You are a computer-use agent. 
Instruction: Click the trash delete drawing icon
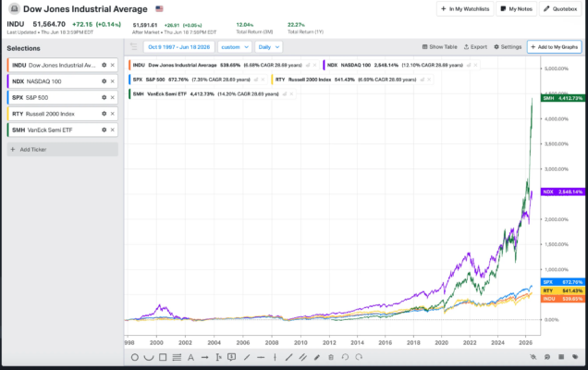(331, 357)
